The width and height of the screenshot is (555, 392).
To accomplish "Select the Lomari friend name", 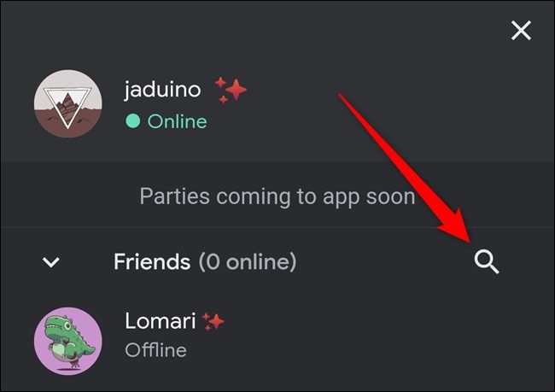I will click(x=161, y=321).
